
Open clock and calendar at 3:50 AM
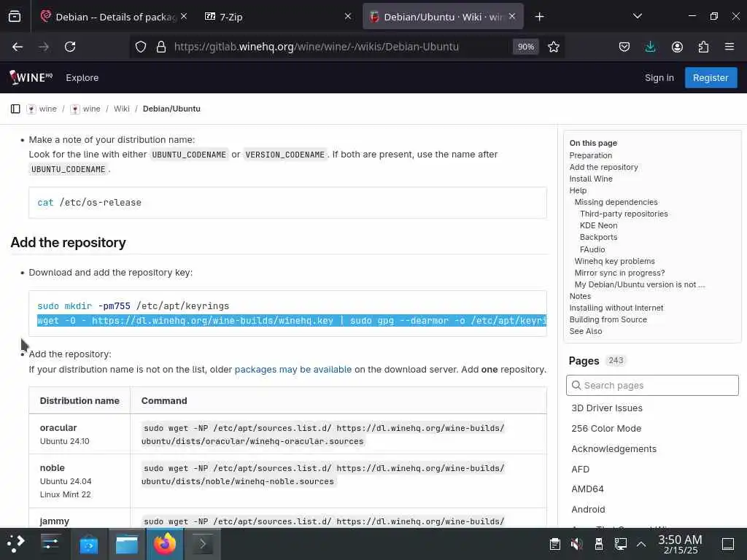click(680, 544)
